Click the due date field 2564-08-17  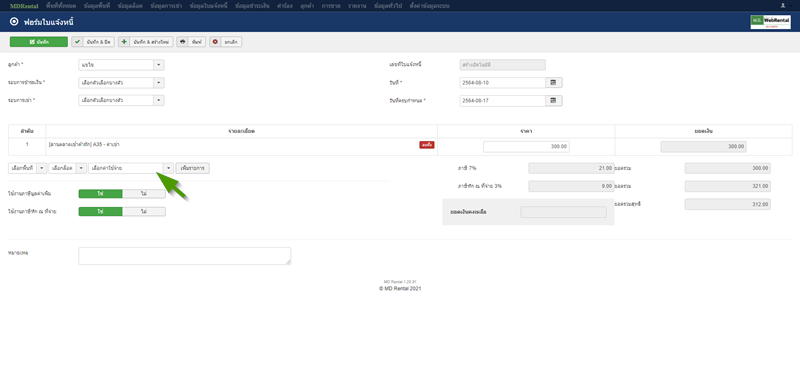point(503,101)
